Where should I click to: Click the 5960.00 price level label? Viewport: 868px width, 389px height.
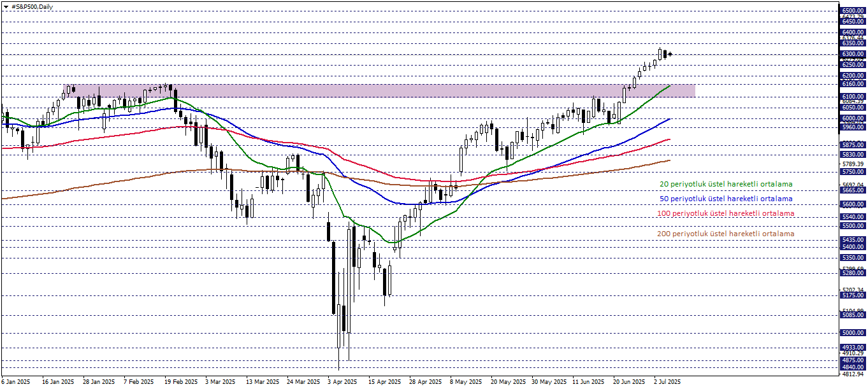tap(852, 127)
